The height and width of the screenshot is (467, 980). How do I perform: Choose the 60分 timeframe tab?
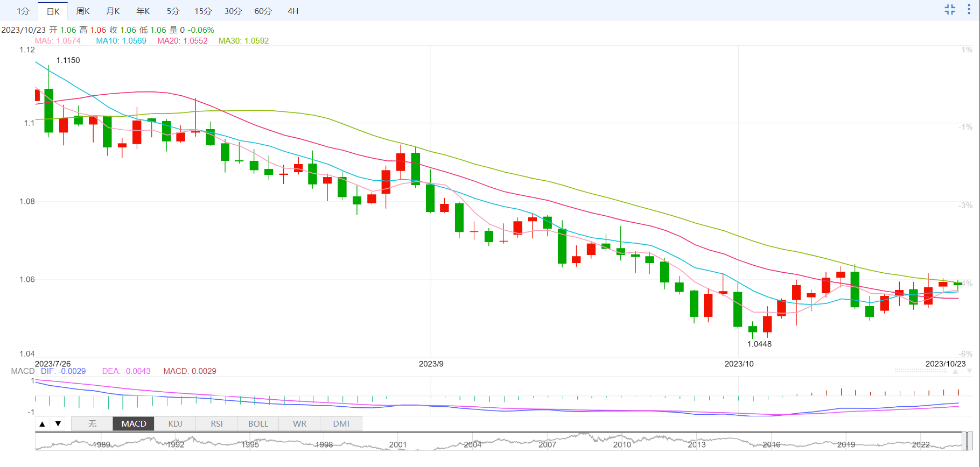[x=263, y=11]
